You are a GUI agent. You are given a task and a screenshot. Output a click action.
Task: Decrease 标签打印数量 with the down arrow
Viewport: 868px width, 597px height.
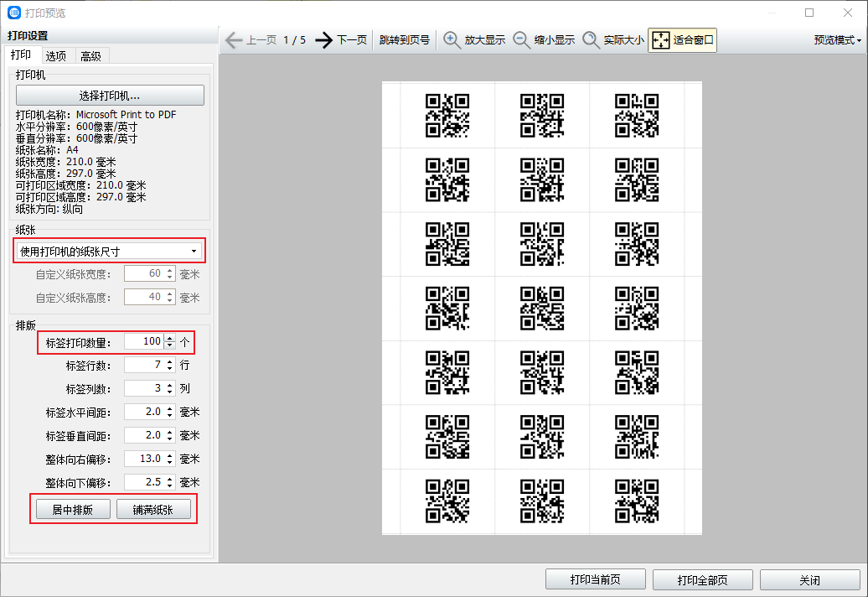pyautogui.click(x=170, y=345)
